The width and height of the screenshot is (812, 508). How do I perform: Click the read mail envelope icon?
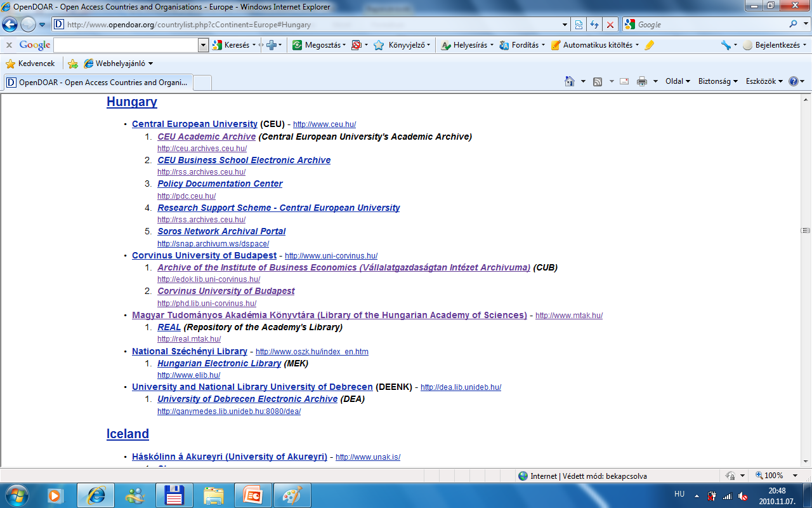click(x=624, y=81)
